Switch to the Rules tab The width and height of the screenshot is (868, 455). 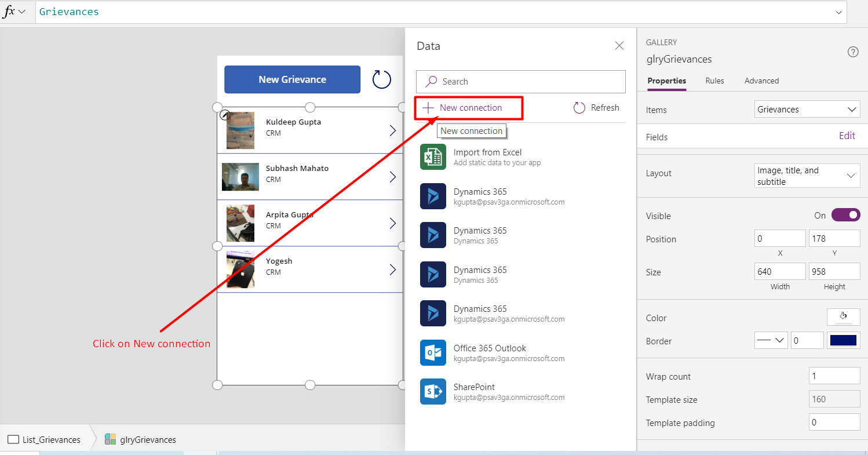pyautogui.click(x=714, y=81)
